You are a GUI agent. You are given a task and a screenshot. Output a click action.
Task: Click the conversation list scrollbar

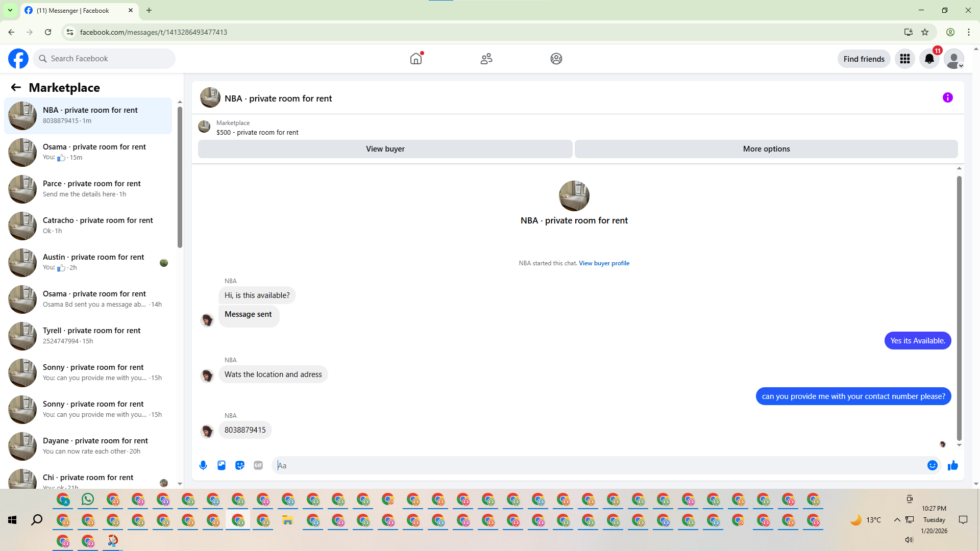click(x=180, y=176)
